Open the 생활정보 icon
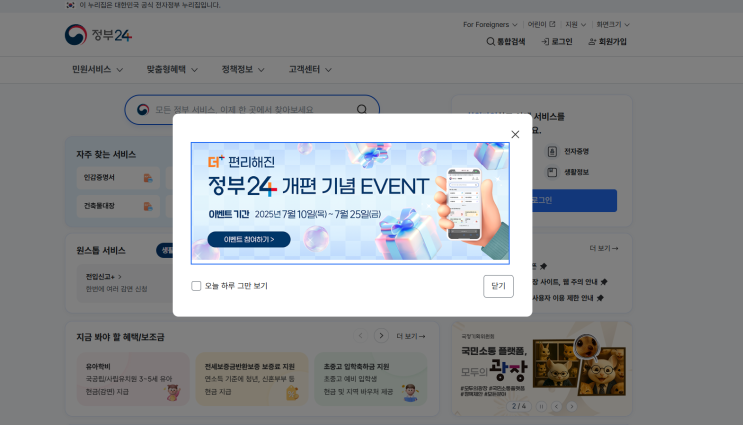The image size is (743, 425). click(552, 172)
